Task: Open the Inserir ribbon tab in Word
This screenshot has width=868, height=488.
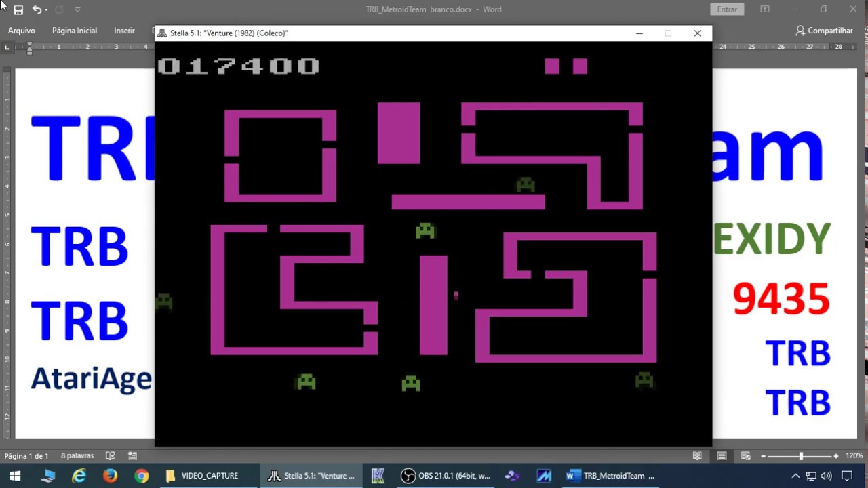Action: (x=125, y=30)
